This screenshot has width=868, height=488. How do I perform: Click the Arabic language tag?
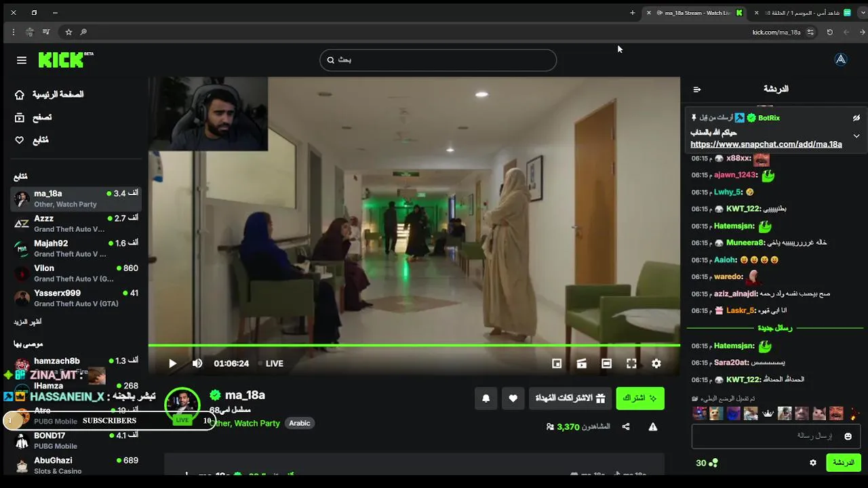coord(300,423)
